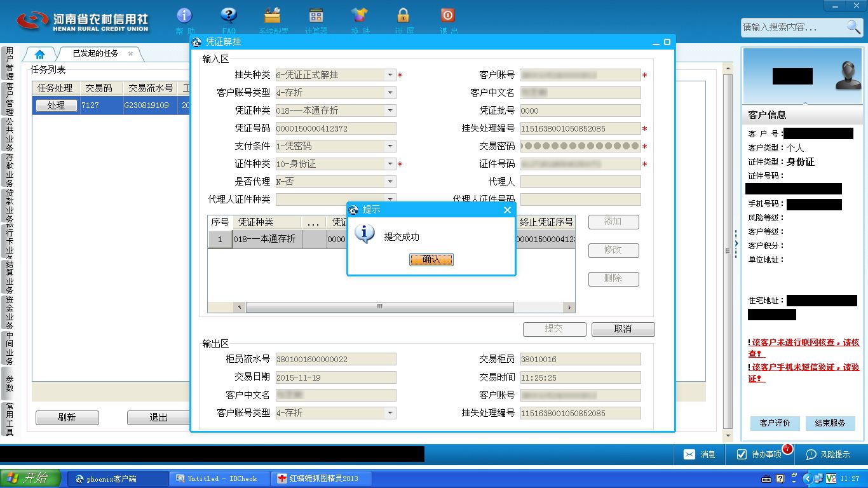Viewport: 868px width, 488px height.
Task: Switch to Untitled - IDCheck taskbar item
Action: click(x=220, y=478)
